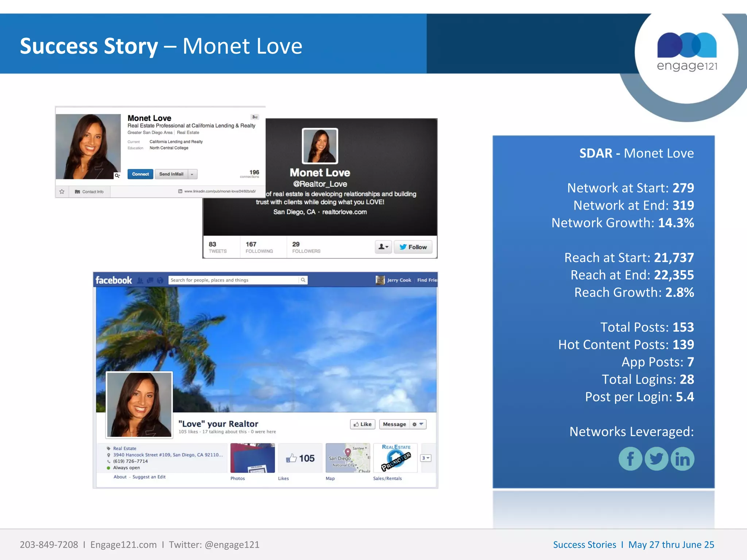Image resolution: width=747 pixels, height=560 pixels.
Task: Click the Twitter bird icon under Networks Leveraged
Action: (x=657, y=459)
